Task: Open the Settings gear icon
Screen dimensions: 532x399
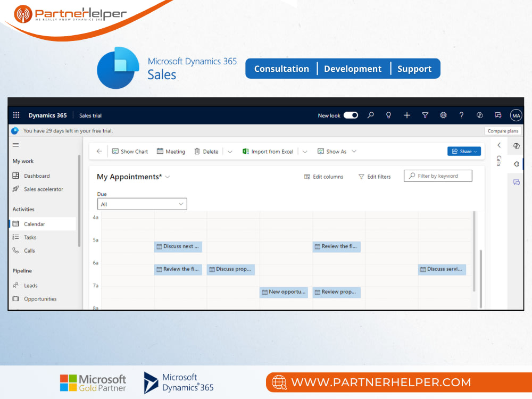Action: (x=443, y=115)
